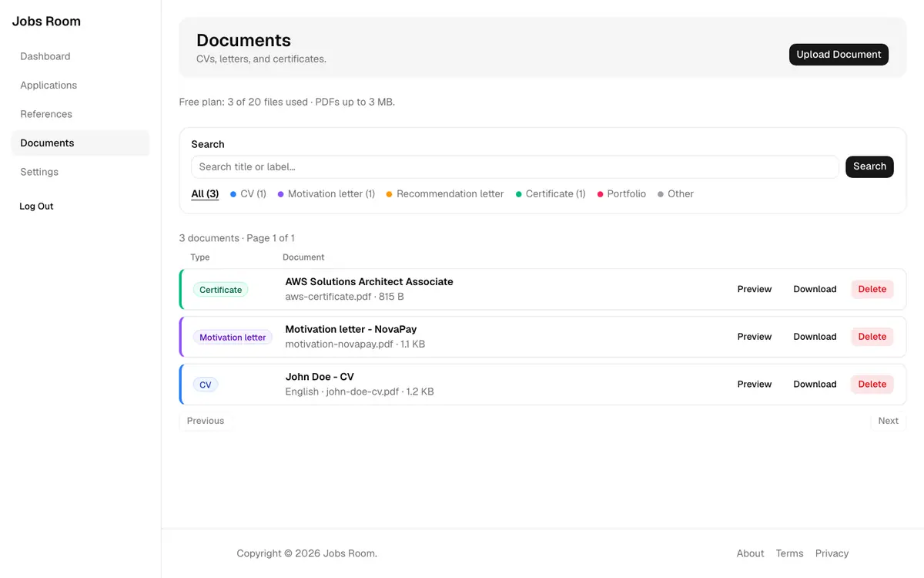Select the All (3) filter
Viewport: 924px width, 578px height.
(205, 194)
